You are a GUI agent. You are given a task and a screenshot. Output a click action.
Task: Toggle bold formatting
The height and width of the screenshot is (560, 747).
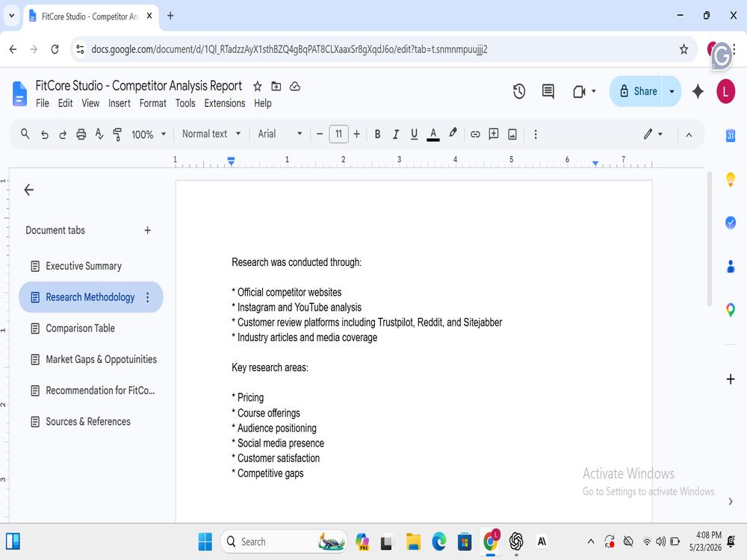(377, 134)
